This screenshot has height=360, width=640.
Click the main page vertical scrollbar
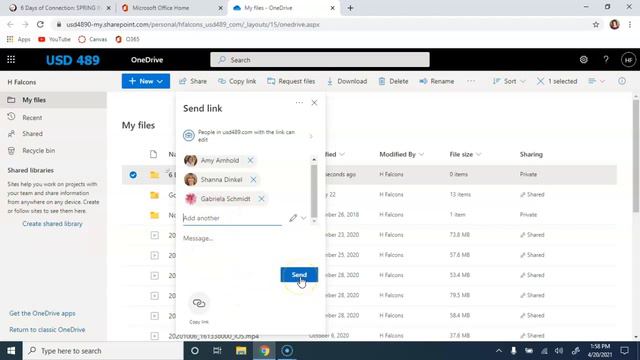(636, 155)
